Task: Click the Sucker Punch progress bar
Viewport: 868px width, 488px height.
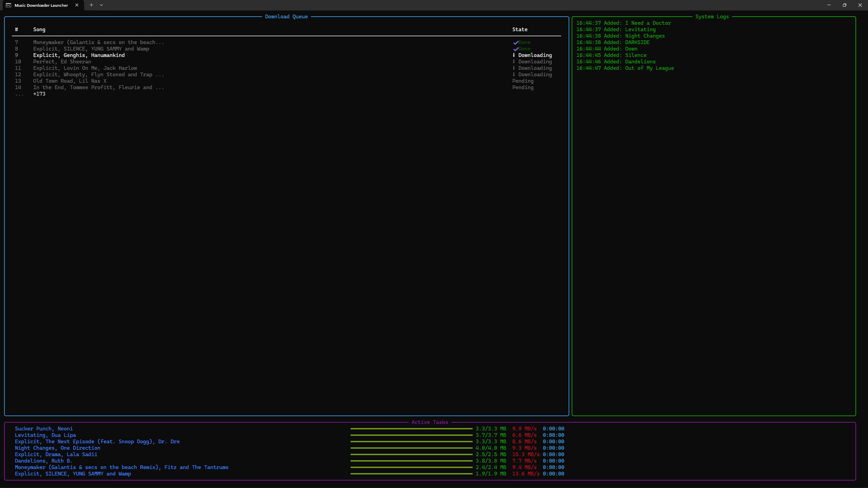Action: pos(411,429)
